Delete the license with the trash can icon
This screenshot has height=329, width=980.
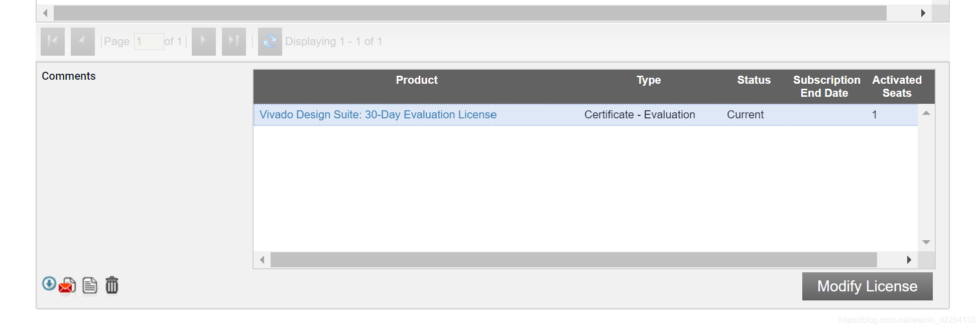pyautogui.click(x=112, y=285)
